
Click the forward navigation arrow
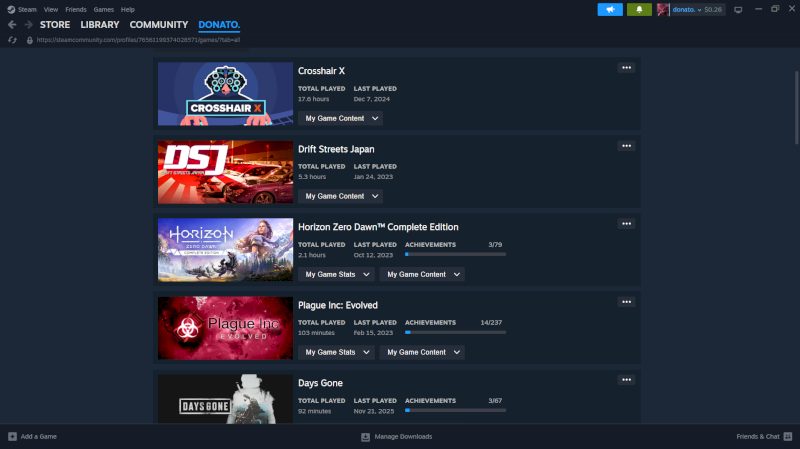[28, 24]
